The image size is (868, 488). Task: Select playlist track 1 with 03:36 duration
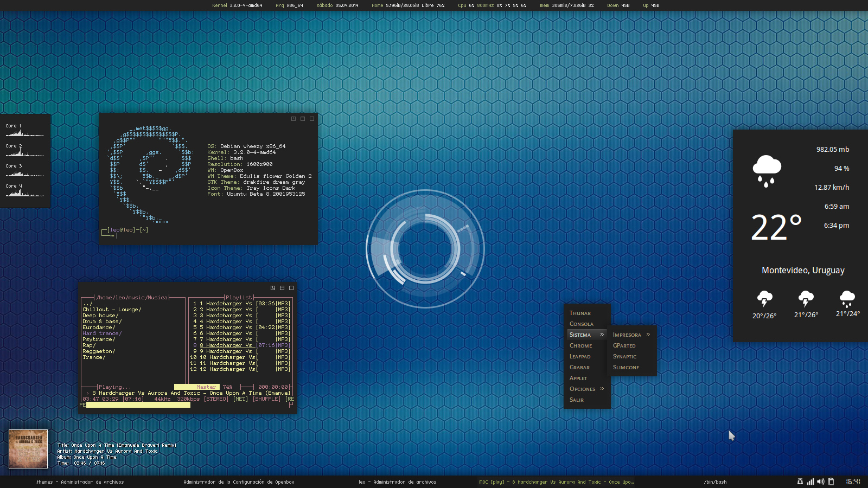pos(240,304)
